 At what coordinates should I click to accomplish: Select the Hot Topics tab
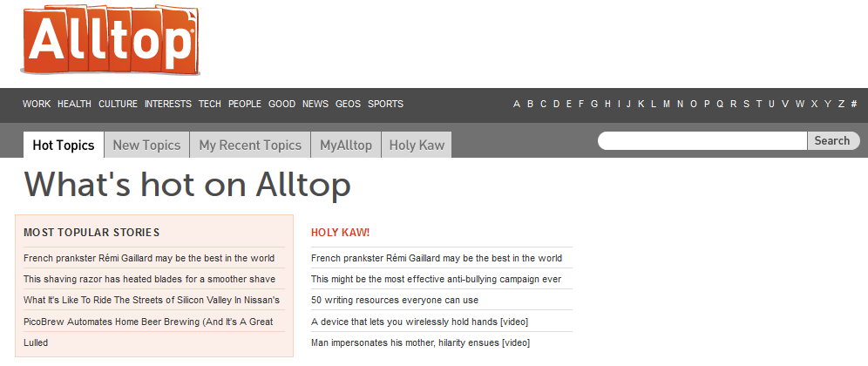coord(64,145)
